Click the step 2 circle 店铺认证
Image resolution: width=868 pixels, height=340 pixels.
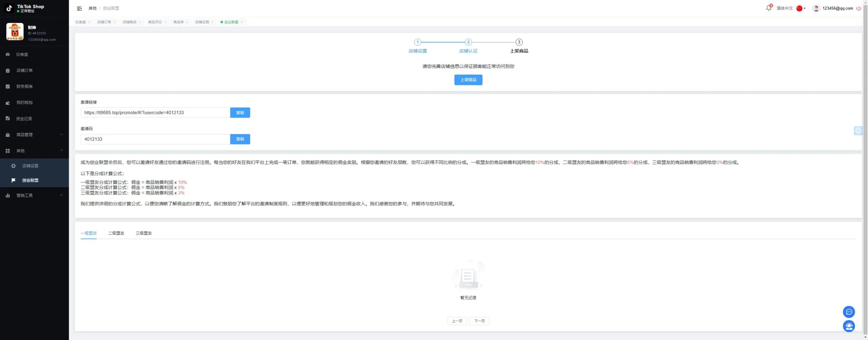[468, 42]
